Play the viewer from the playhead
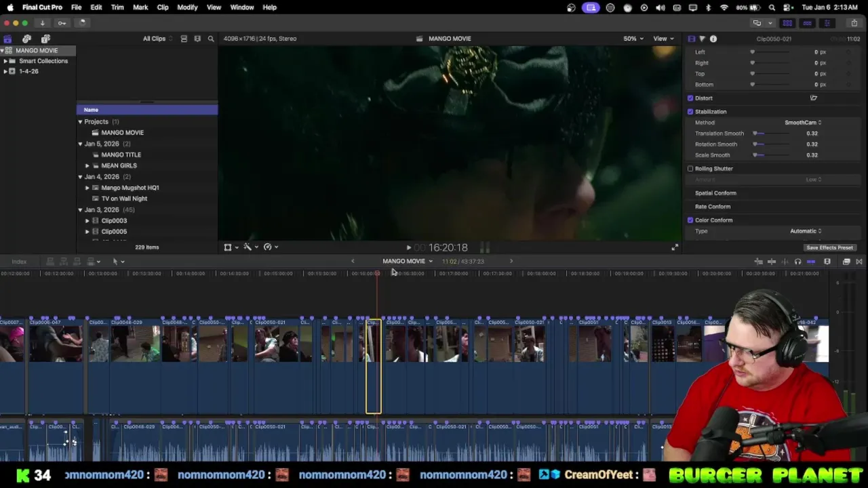The image size is (868, 488). coord(408,248)
